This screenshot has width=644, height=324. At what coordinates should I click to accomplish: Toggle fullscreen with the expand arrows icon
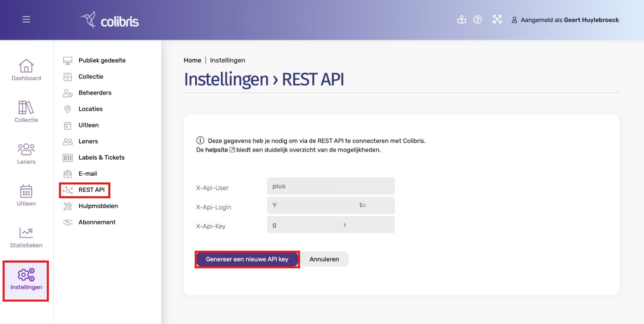(497, 19)
